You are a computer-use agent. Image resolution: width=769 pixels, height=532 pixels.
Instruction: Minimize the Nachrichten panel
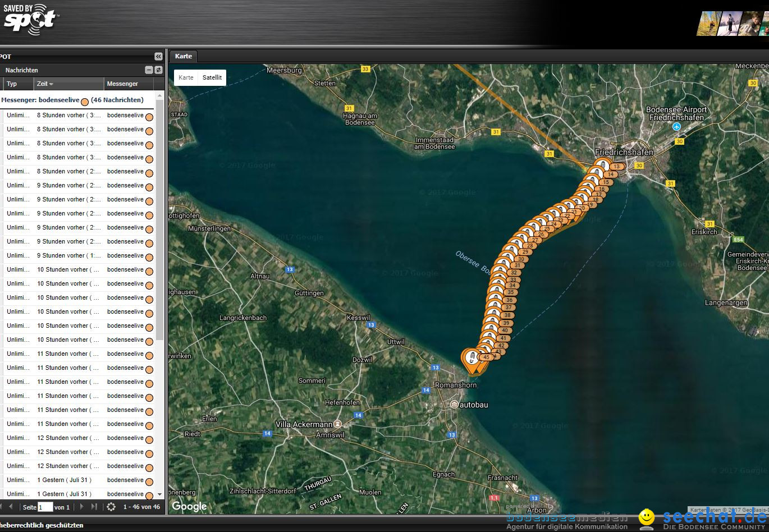149,70
